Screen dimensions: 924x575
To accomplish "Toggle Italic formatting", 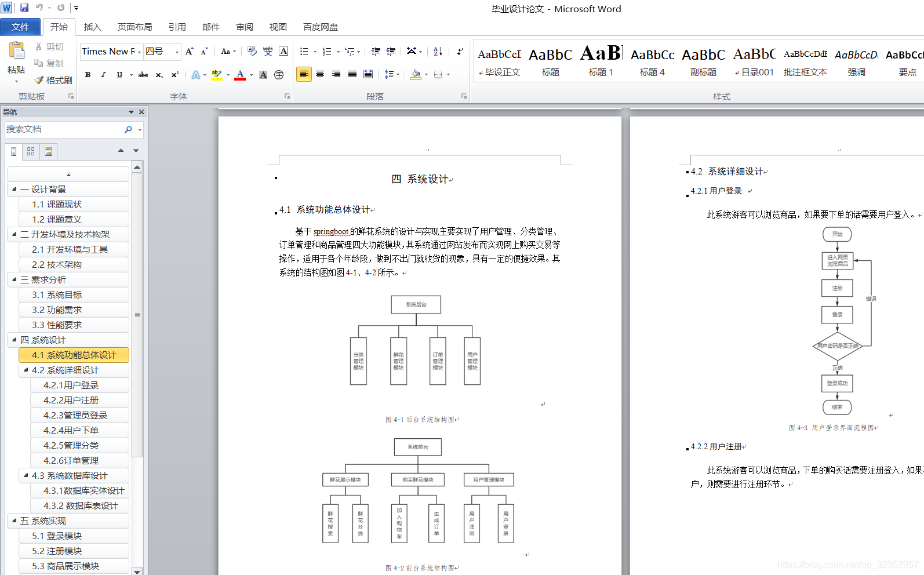I will coord(103,75).
